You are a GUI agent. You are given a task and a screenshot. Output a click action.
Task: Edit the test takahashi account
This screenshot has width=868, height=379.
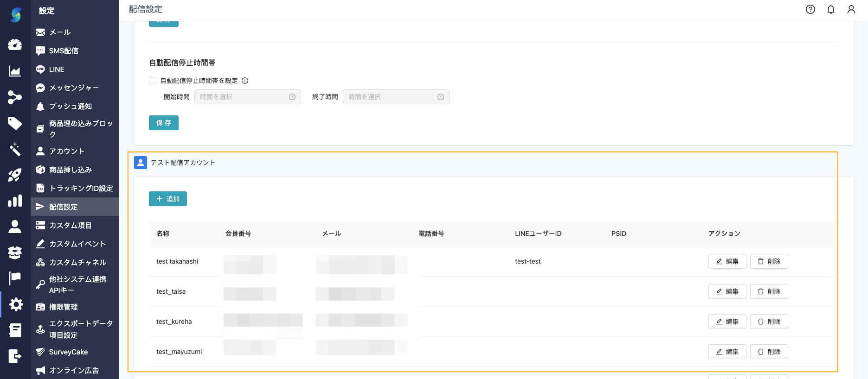tap(727, 261)
